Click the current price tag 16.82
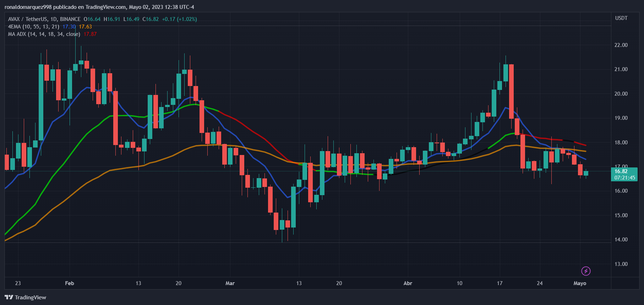 pos(621,171)
